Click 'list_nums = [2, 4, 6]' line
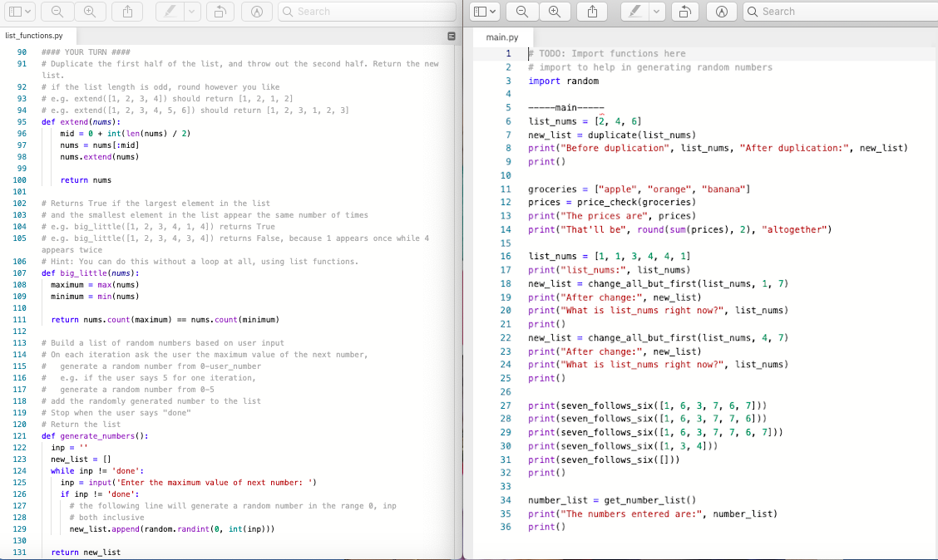Screen dimensions: 938x560 (x=585, y=121)
